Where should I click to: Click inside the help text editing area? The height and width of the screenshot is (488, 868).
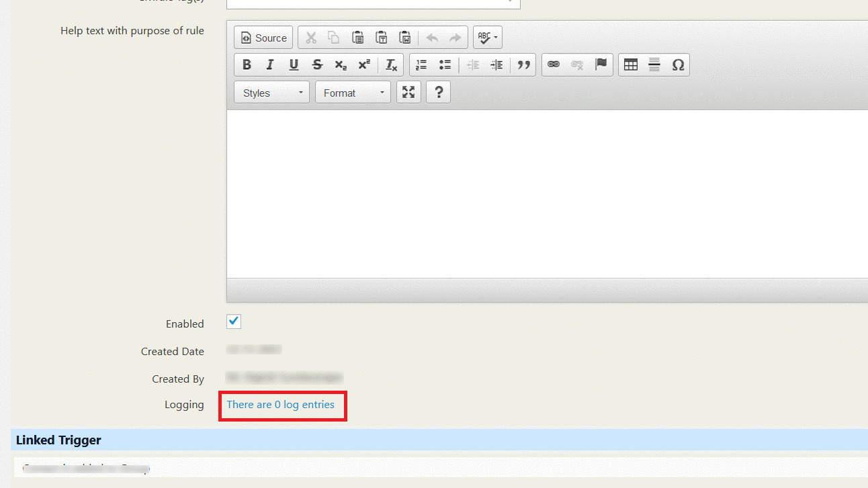(x=548, y=193)
